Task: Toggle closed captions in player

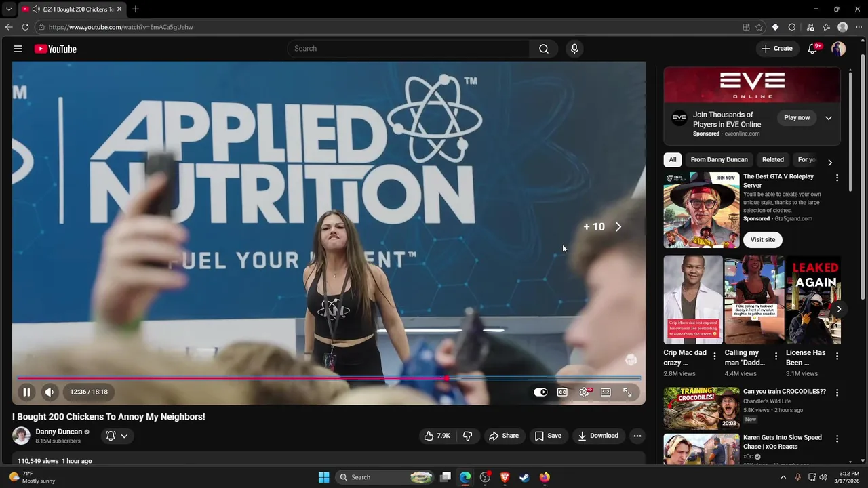Action: pos(562,392)
